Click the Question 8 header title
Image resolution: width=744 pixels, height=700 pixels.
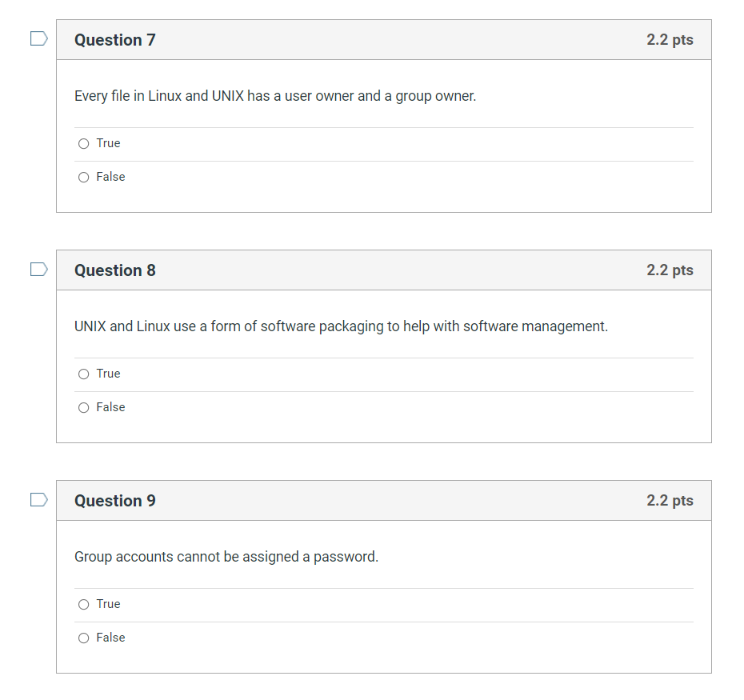pos(115,270)
